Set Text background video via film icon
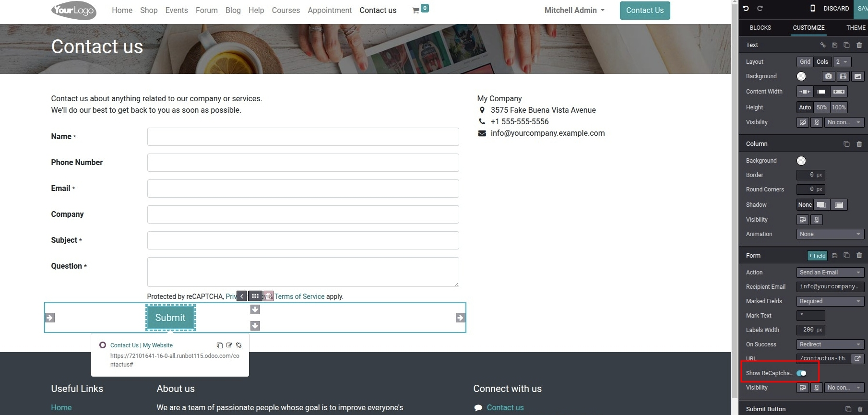 843,76
